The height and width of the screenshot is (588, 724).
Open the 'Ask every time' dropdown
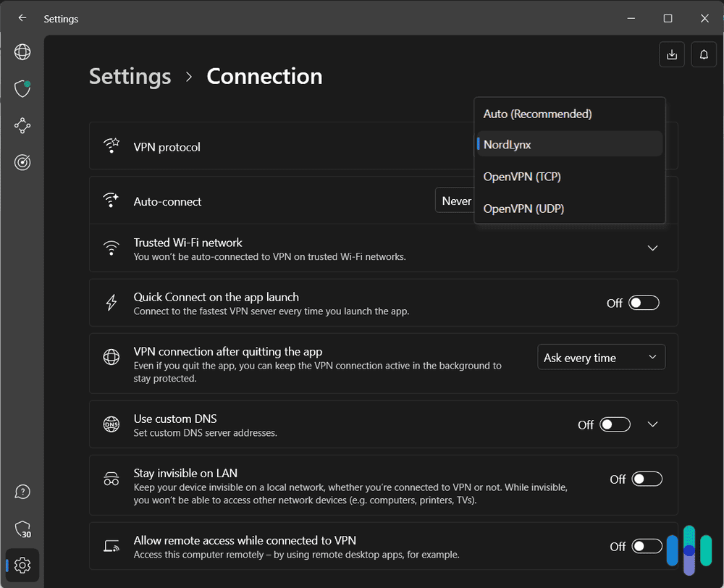pyautogui.click(x=601, y=357)
